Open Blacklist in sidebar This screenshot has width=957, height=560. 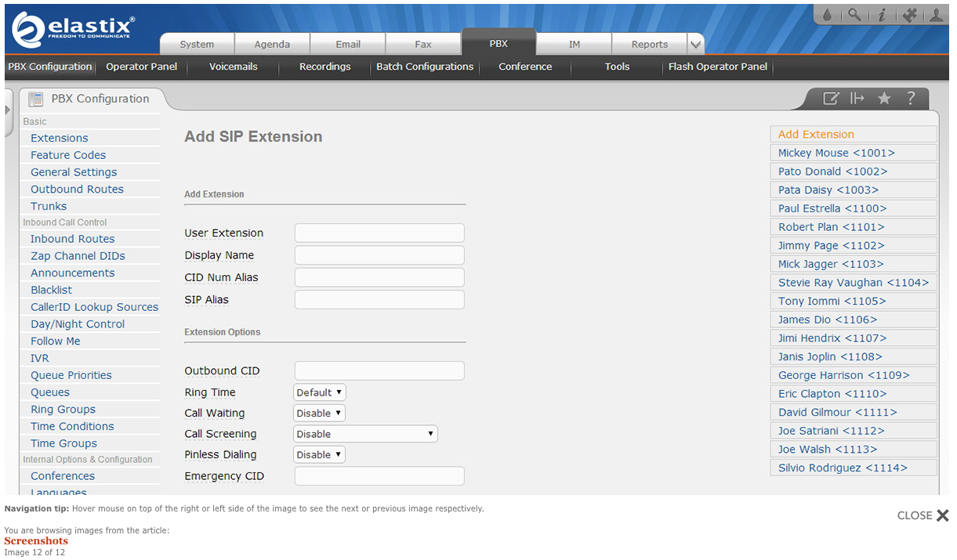(52, 290)
